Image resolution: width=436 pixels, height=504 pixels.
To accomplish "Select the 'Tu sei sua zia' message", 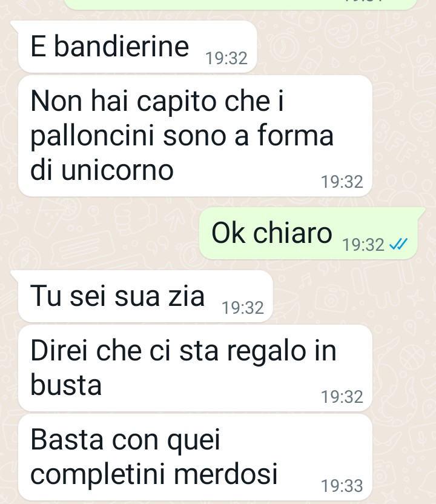I will pyautogui.click(x=145, y=296).
